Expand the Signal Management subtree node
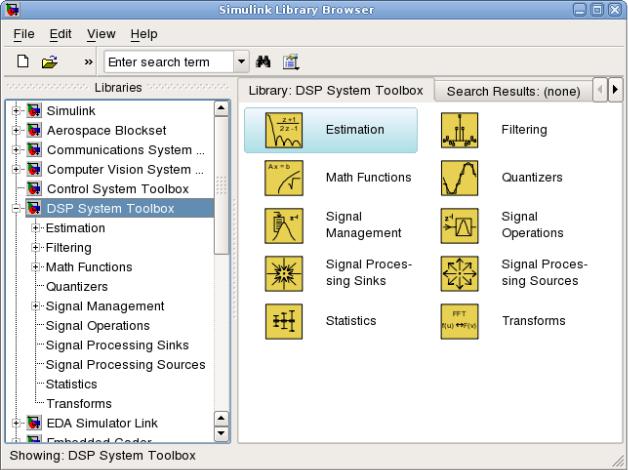 [35, 306]
